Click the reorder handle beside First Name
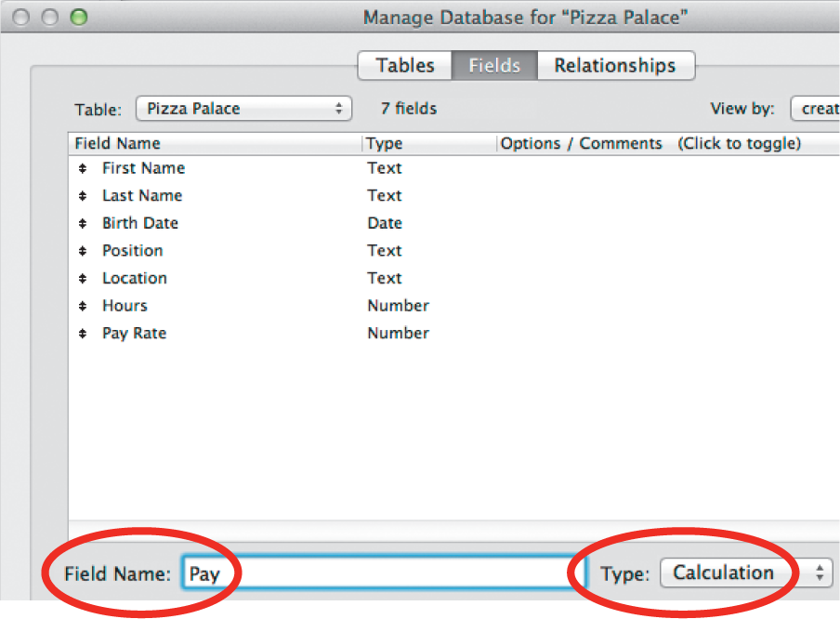The width and height of the screenshot is (840, 619). [83, 168]
